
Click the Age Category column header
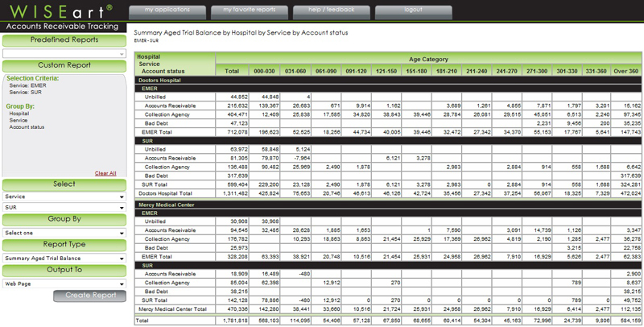coord(428,59)
